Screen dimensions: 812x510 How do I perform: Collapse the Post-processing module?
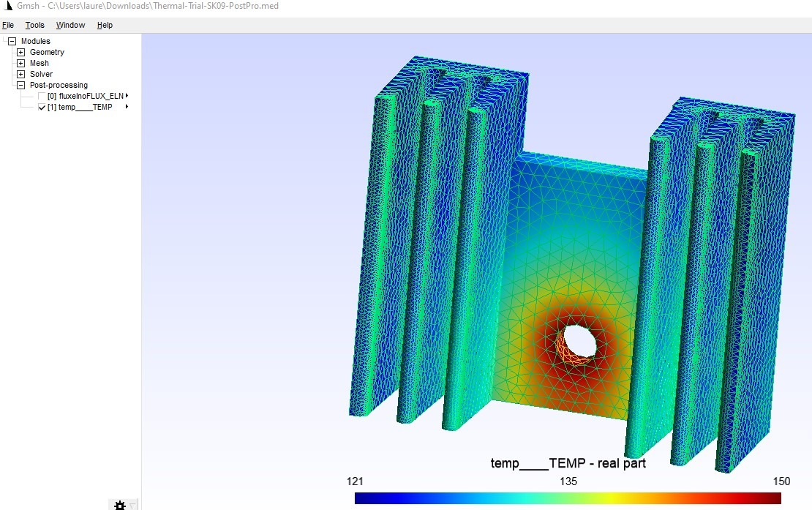(20, 85)
